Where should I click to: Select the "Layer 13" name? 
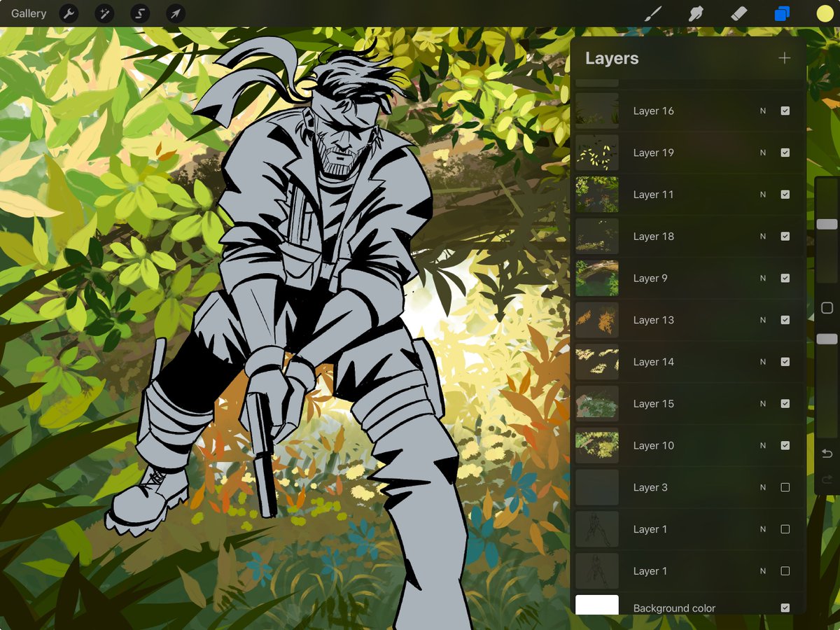(x=654, y=320)
